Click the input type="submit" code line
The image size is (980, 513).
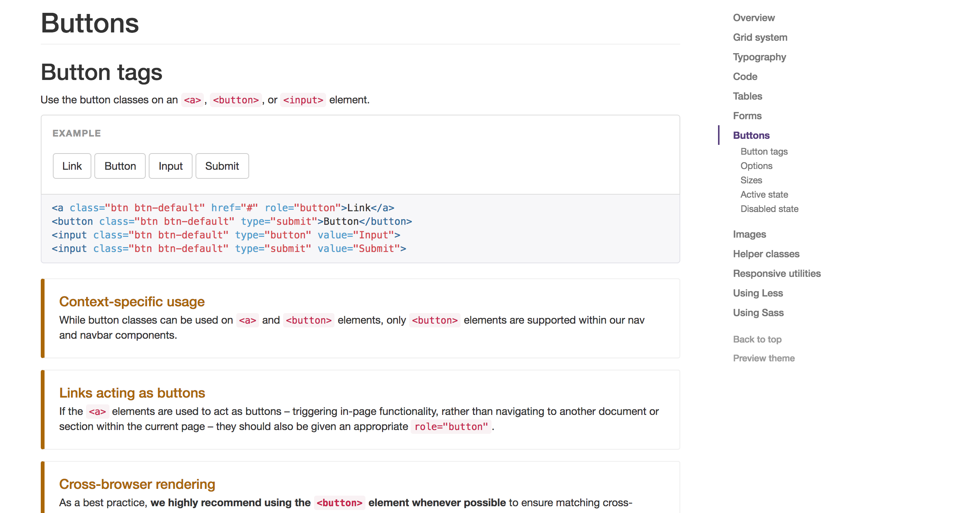pos(229,249)
